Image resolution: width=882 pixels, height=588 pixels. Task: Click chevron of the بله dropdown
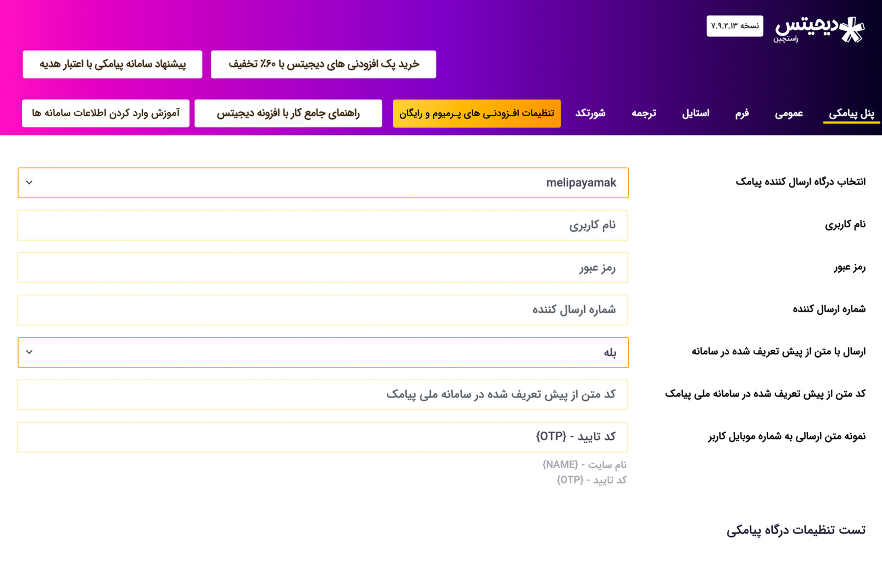[29, 352]
